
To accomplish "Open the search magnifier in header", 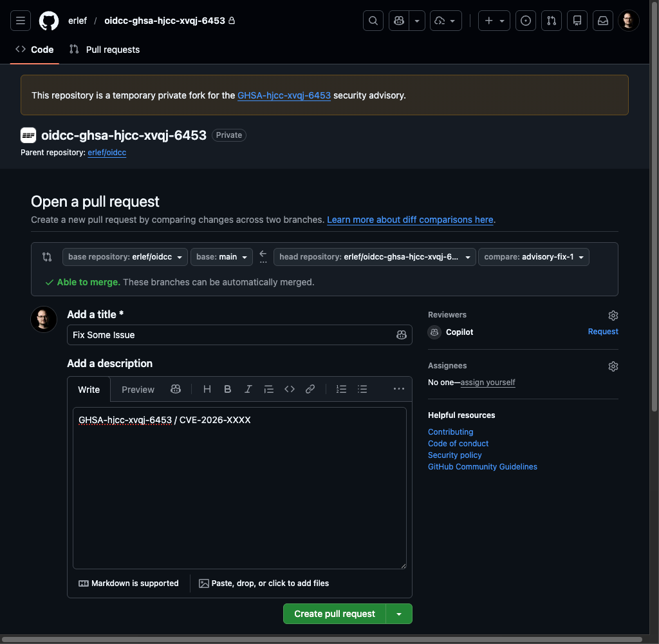I will [373, 21].
